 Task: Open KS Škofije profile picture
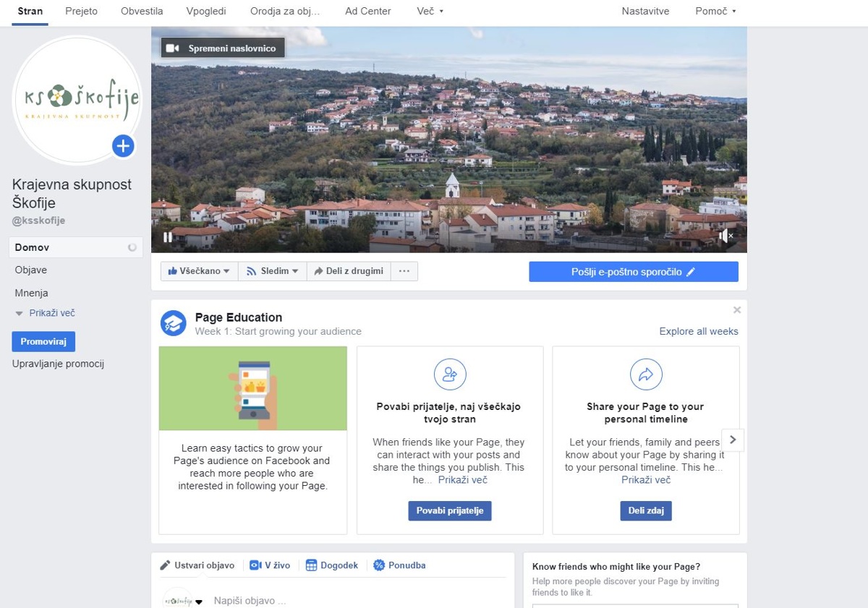point(77,100)
